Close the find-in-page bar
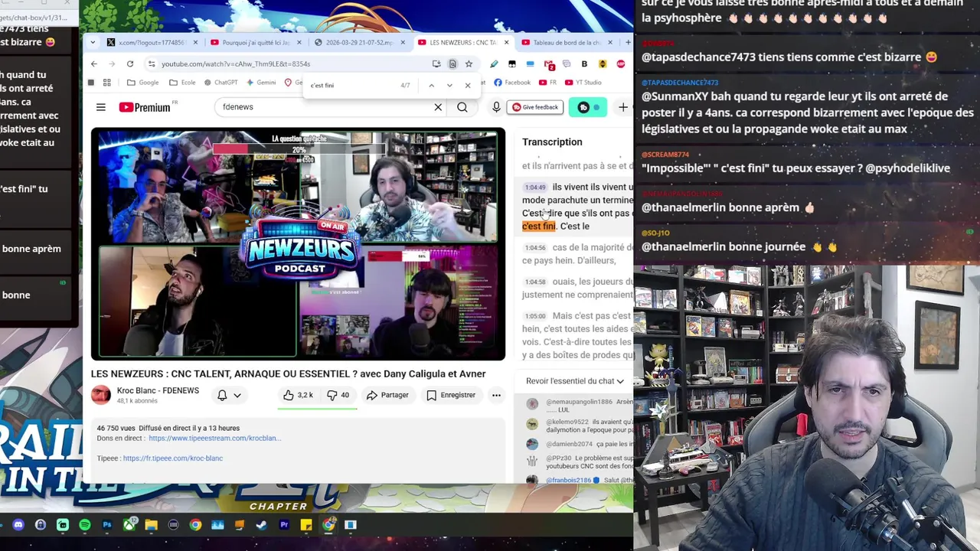Screen dimensions: 980x551 pyautogui.click(x=468, y=85)
